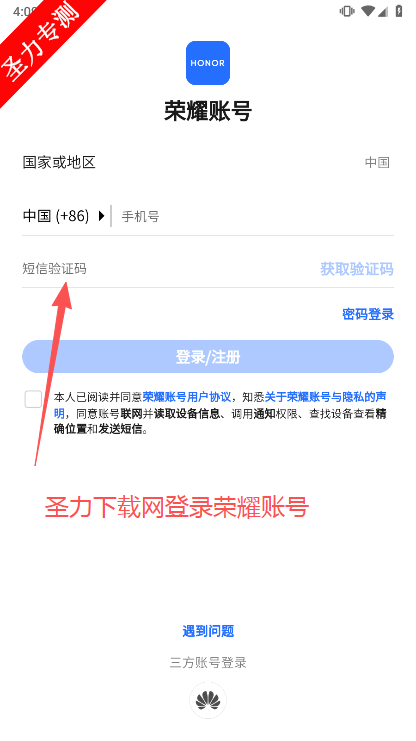Tap the 遇到问题 help link

point(208,631)
